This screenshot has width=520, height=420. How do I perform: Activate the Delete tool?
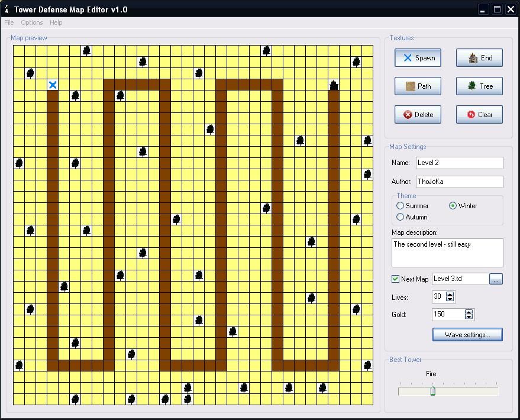[418, 114]
